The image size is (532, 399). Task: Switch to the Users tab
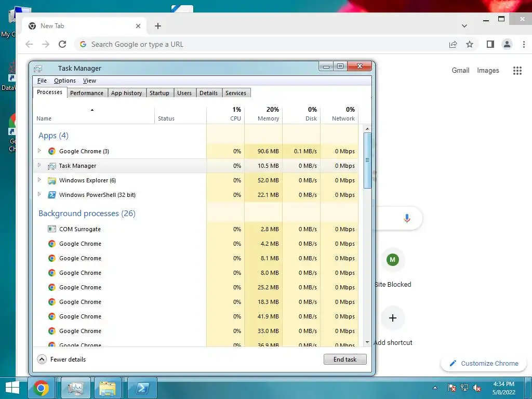184,93
